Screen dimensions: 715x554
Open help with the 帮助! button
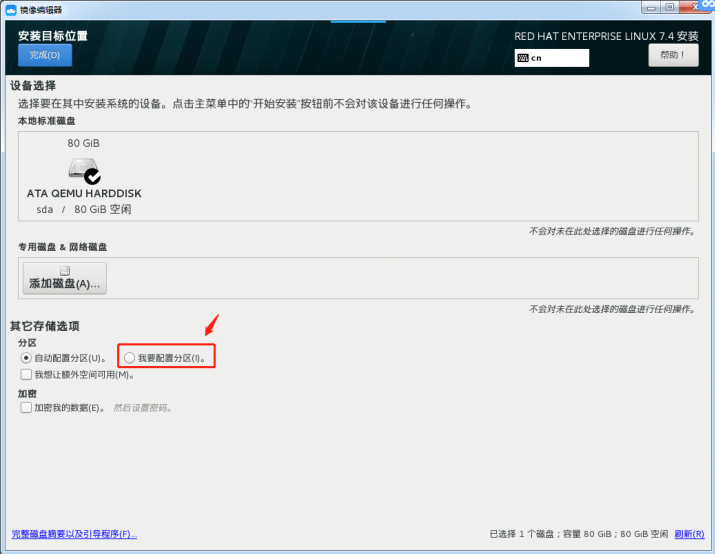click(673, 55)
